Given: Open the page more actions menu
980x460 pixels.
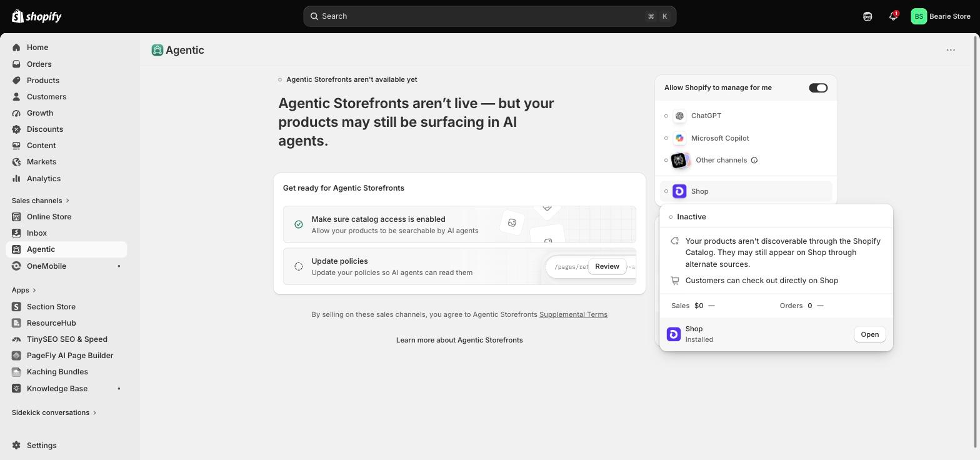Looking at the screenshot, I should 951,50.
